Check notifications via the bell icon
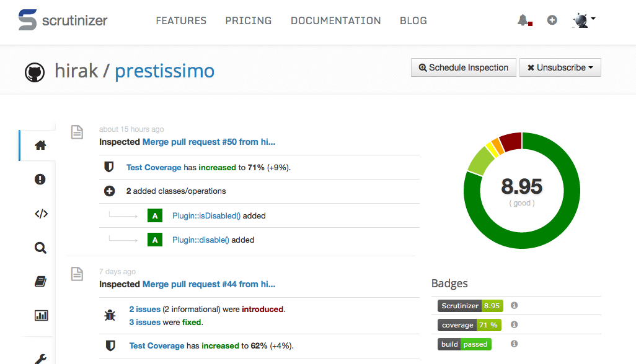Viewport: 636px width, 364px height. tap(521, 19)
